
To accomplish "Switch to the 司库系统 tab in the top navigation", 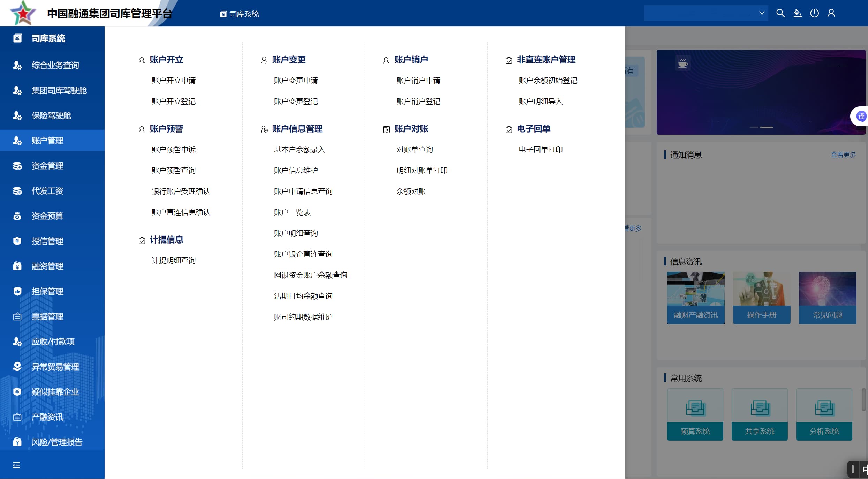I will (239, 14).
